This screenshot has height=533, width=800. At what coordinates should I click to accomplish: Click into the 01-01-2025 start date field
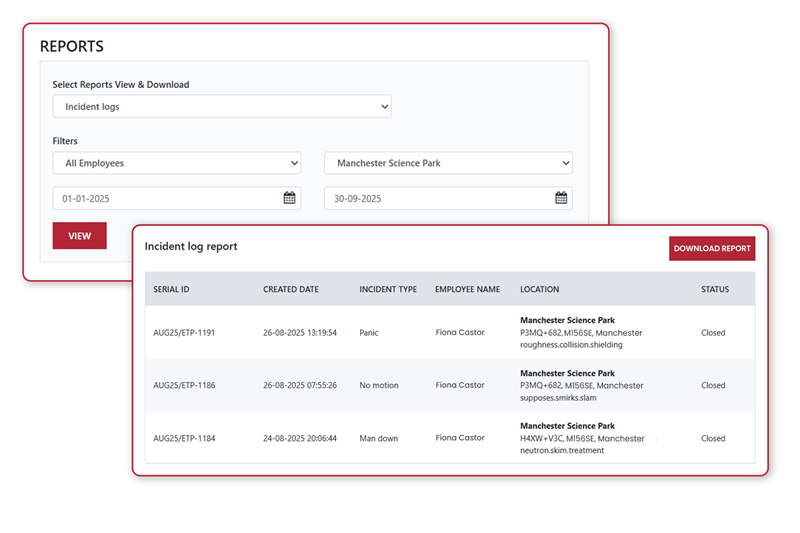pos(165,198)
